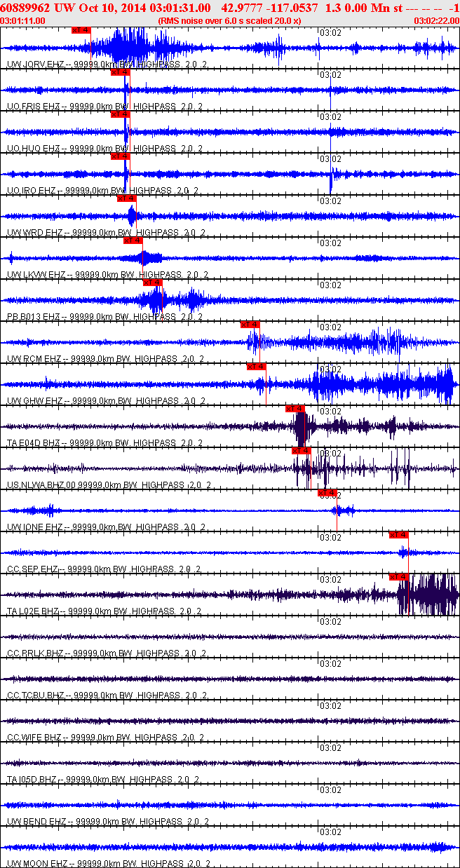This screenshot has width=460, height=868.
Task: Click event coordinates 42.9777 -117.0537
Action: [269, 8]
